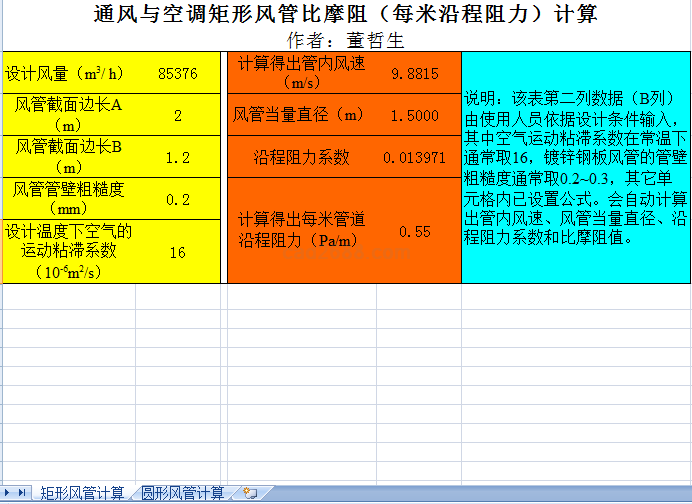Switch to the 矩形风管计算 sheet tab
692x504 pixels.
pyautogui.click(x=82, y=493)
